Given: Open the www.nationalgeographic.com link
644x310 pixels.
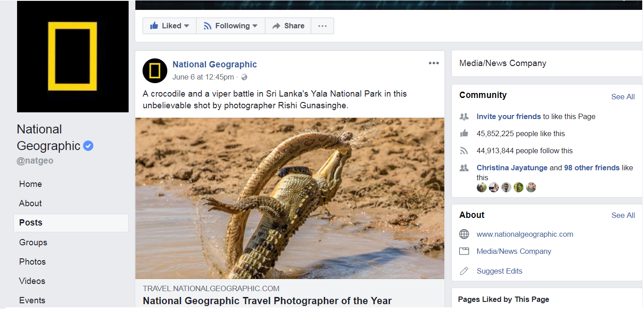Looking at the screenshot, I should click(x=525, y=234).
